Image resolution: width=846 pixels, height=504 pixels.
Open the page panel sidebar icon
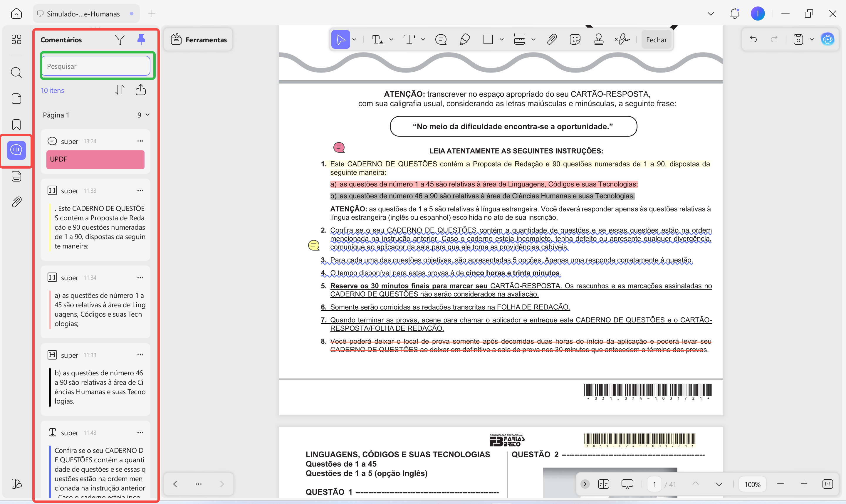pyautogui.click(x=16, y=98)
